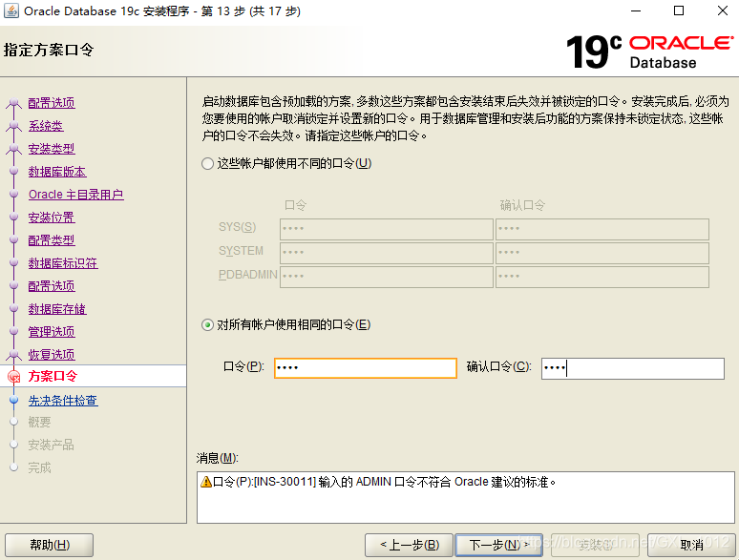Open the 安装位置 step link
739x560 pixels.
click(52, 218)
